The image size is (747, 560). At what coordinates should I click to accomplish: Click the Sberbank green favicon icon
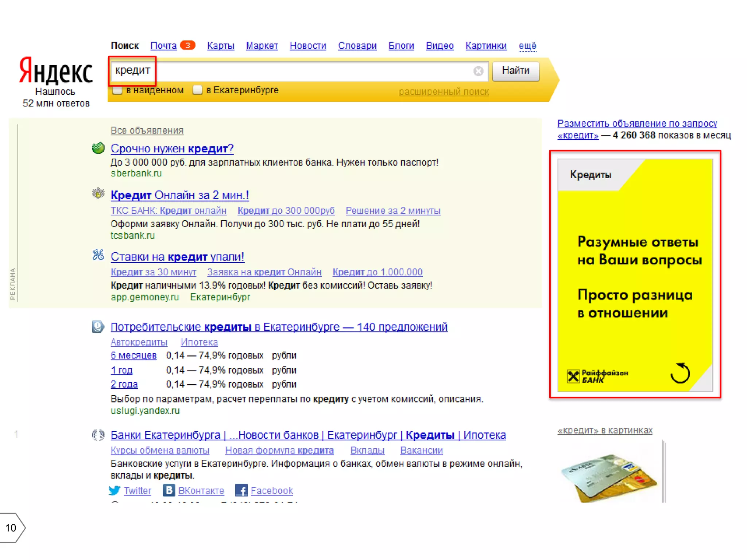(x=98, y=148)
